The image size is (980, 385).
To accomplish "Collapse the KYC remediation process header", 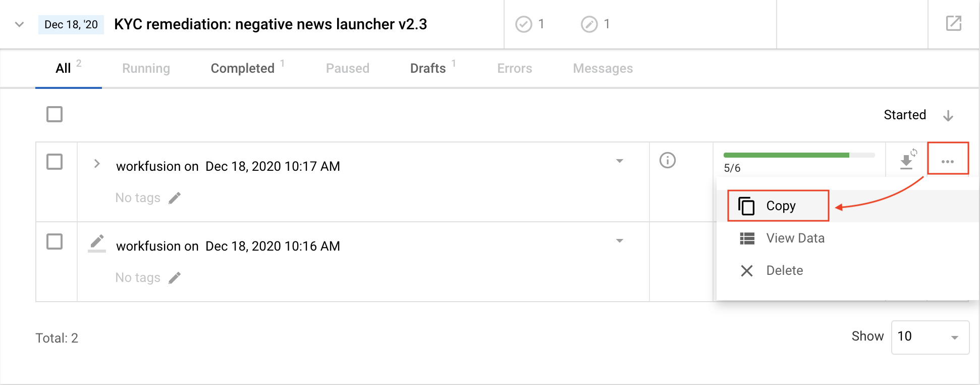I will (x=19, y=24).
